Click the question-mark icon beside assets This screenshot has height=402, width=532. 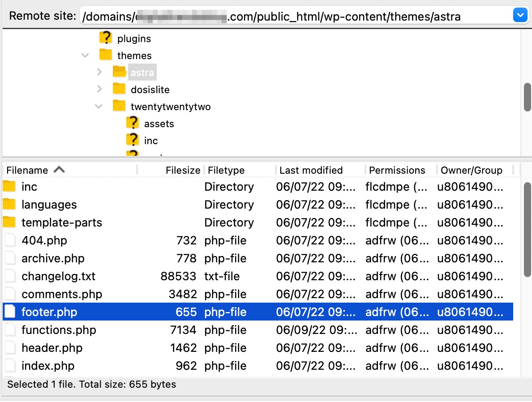click(133, 123)
